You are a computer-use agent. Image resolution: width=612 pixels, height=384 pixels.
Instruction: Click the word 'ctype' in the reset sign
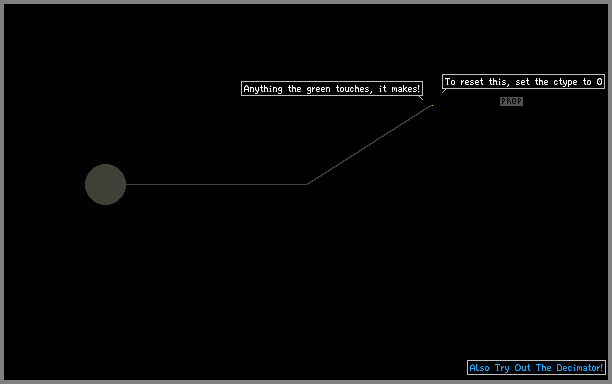(x=565, y=82)
